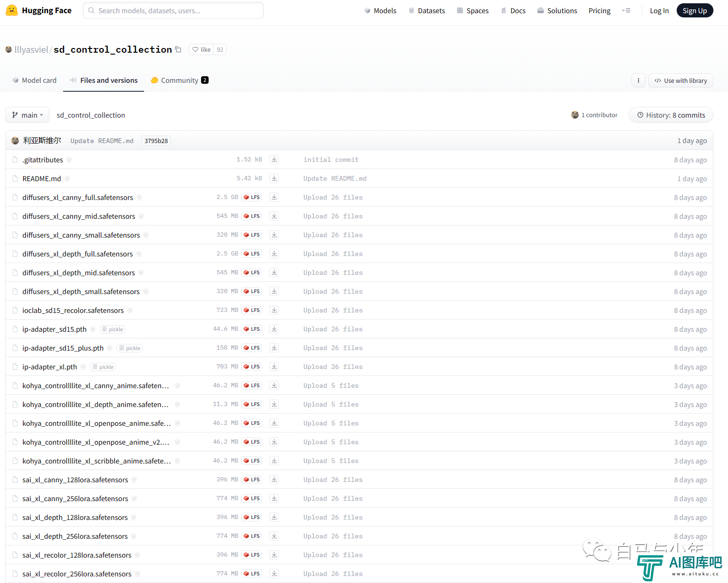Open the three-dot more options menu
728x583 pixels.
(638, 80)
